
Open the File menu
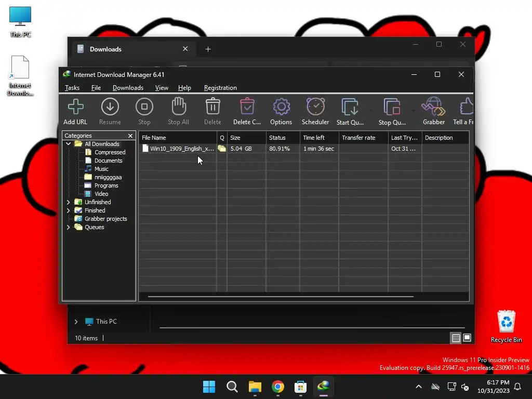[96, 88]
